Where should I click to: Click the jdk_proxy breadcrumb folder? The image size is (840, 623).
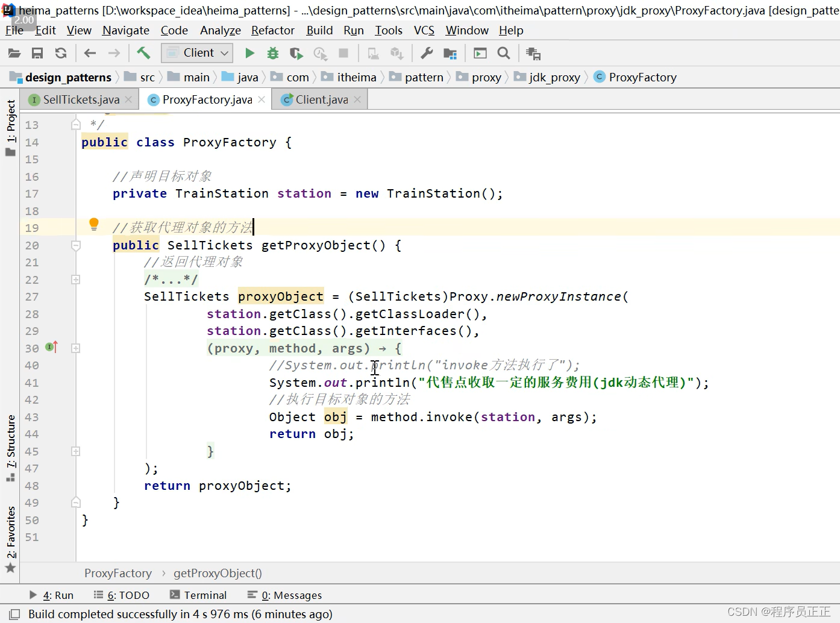pyautogui.click(x=547, y=77)
